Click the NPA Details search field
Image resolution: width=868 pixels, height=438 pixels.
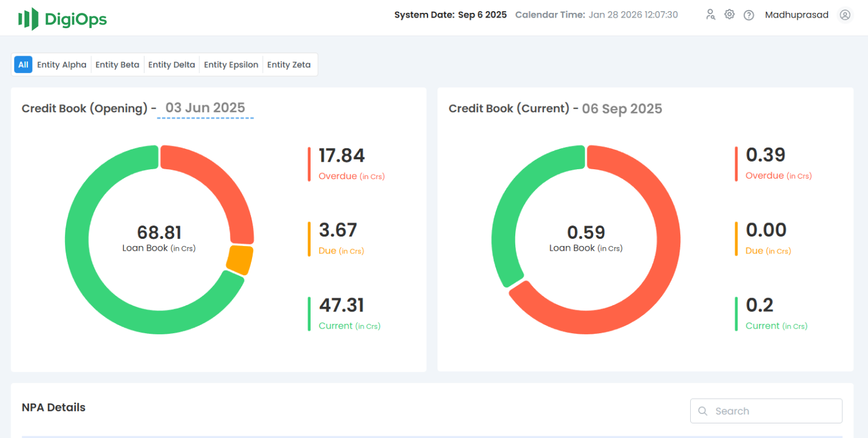(766, 410)
